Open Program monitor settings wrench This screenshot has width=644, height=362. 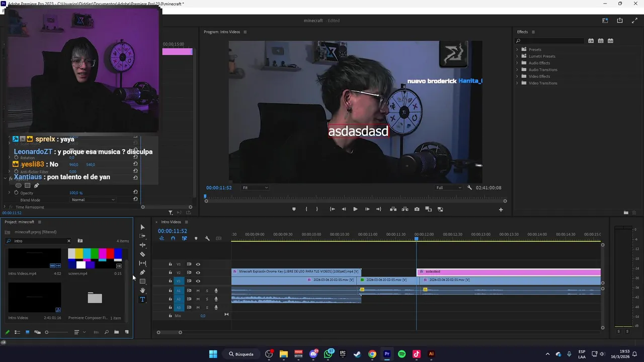pos(469,188)
